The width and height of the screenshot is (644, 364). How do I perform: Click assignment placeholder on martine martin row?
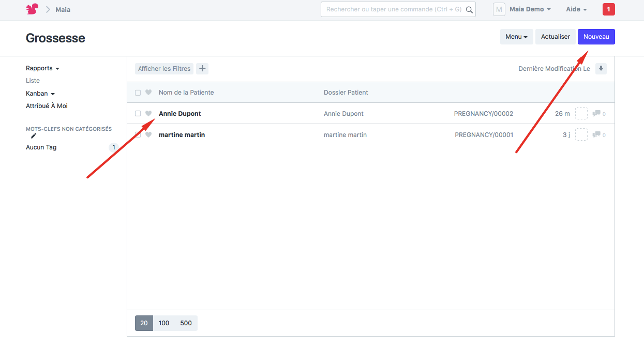coord(581,135)
